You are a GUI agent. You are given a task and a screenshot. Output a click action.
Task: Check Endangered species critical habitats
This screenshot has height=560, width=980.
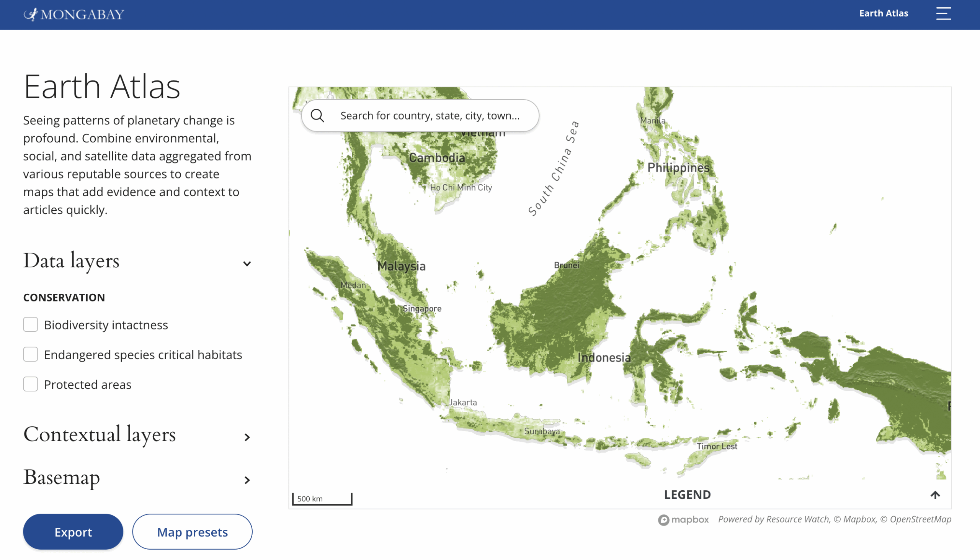30,354
